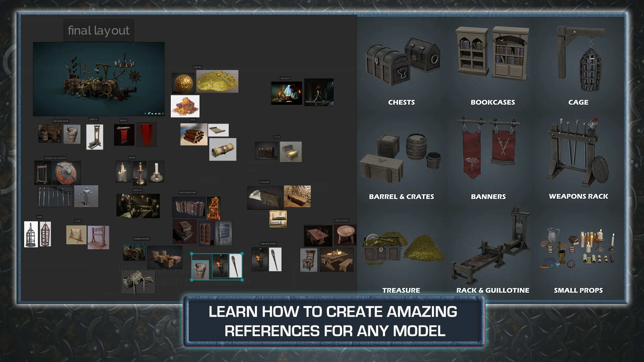The width and height of the screenshot is (644, 362).
Task: Click the 'gold pile' group label
Action: pos(197,67)
